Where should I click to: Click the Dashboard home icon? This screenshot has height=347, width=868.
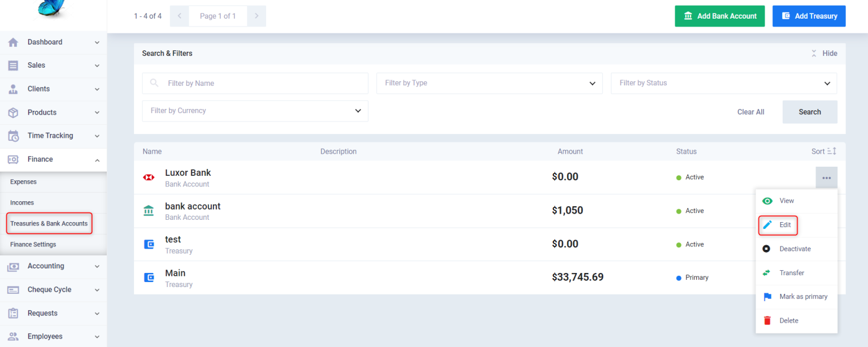pos(13,42)
